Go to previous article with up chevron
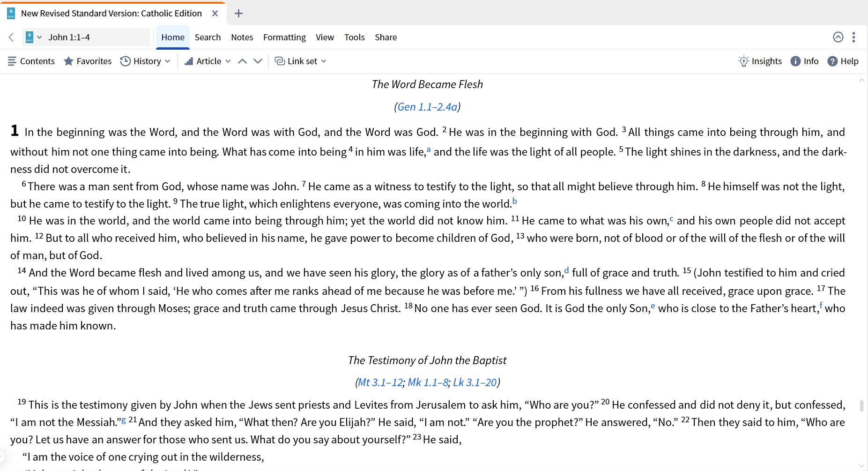Screen dimensions: 868x471 (242, 61)
